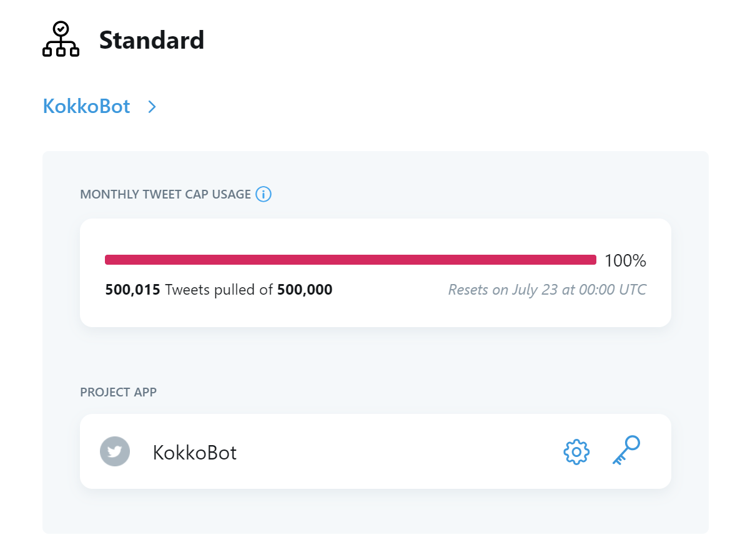Click the 100% usage percentage label

click(625, 260)
